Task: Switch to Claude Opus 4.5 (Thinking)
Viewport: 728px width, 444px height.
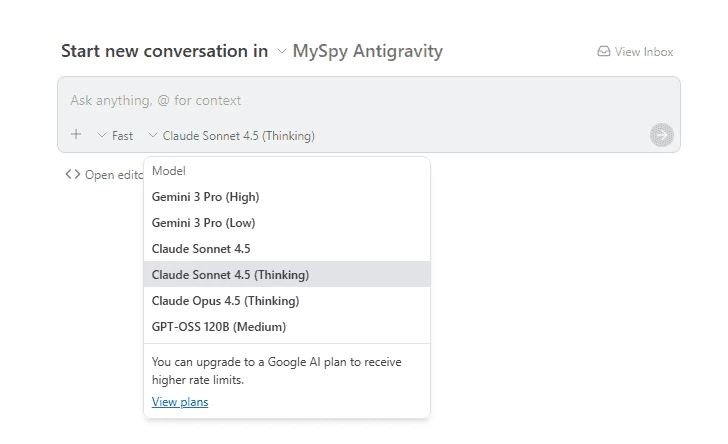Action: tap(225, 301)
